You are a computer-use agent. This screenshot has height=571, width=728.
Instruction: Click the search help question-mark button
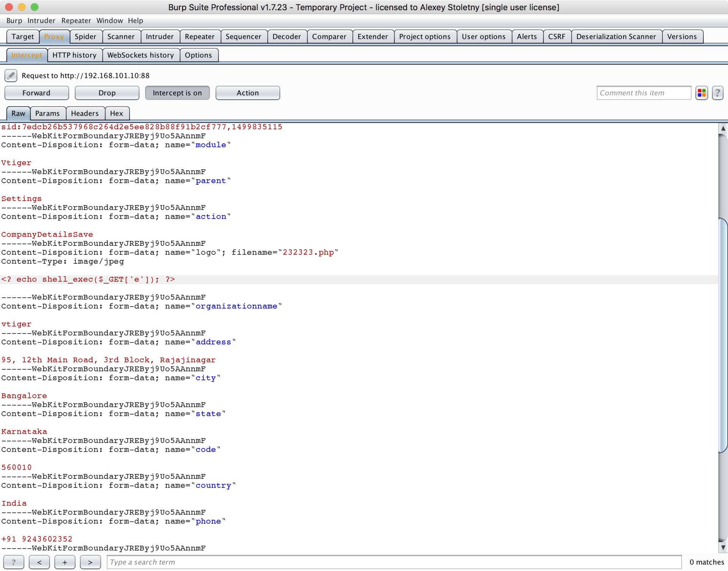[14, 562]
